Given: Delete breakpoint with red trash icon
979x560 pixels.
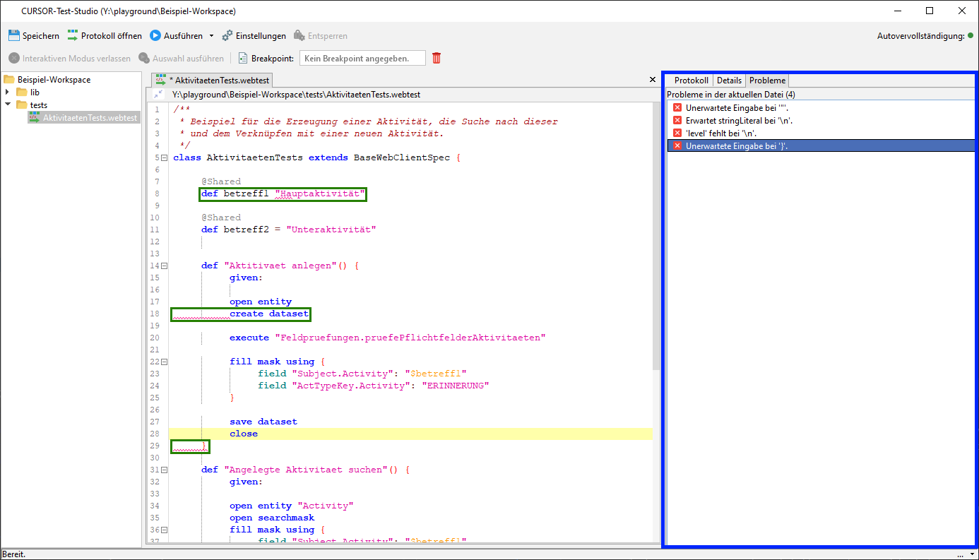Looking at the screenshot, I should point(437,59).
